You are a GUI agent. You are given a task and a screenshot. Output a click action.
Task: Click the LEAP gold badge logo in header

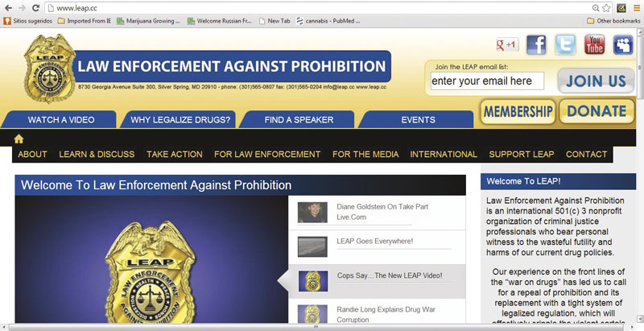50,68
